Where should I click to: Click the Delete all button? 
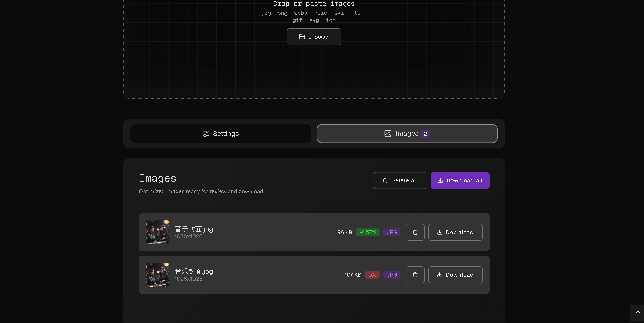400,180
